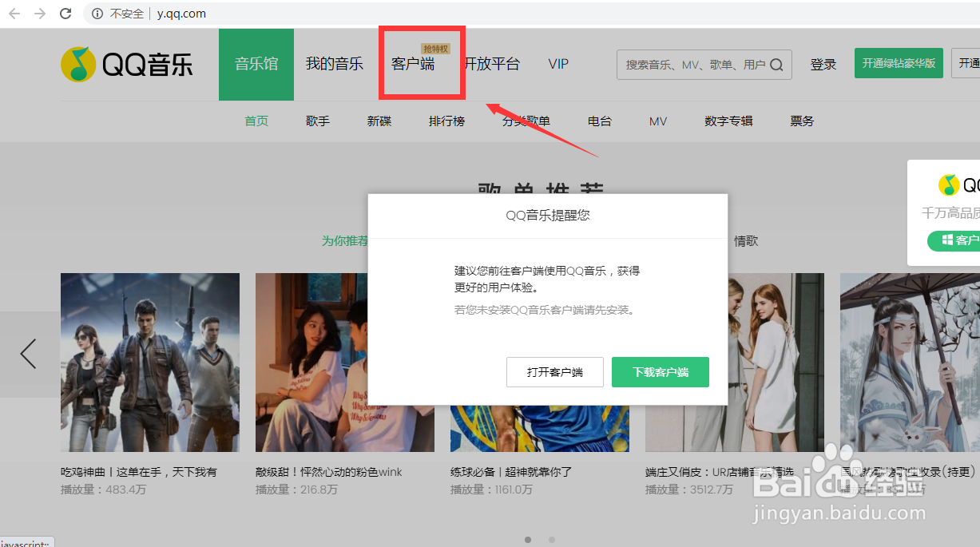980x547 pixels.
Task: Click the second carousel pagination dot
Action: click(551, 540)
